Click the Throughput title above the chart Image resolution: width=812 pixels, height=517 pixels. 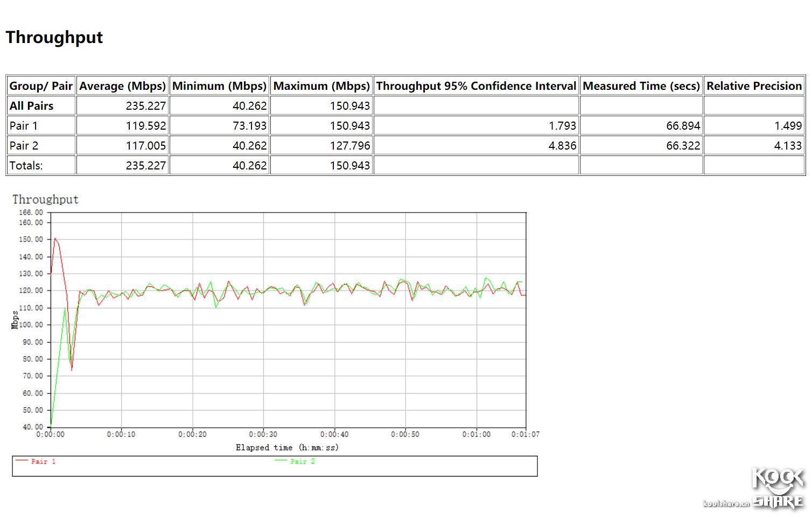click(x=45, y=199)
